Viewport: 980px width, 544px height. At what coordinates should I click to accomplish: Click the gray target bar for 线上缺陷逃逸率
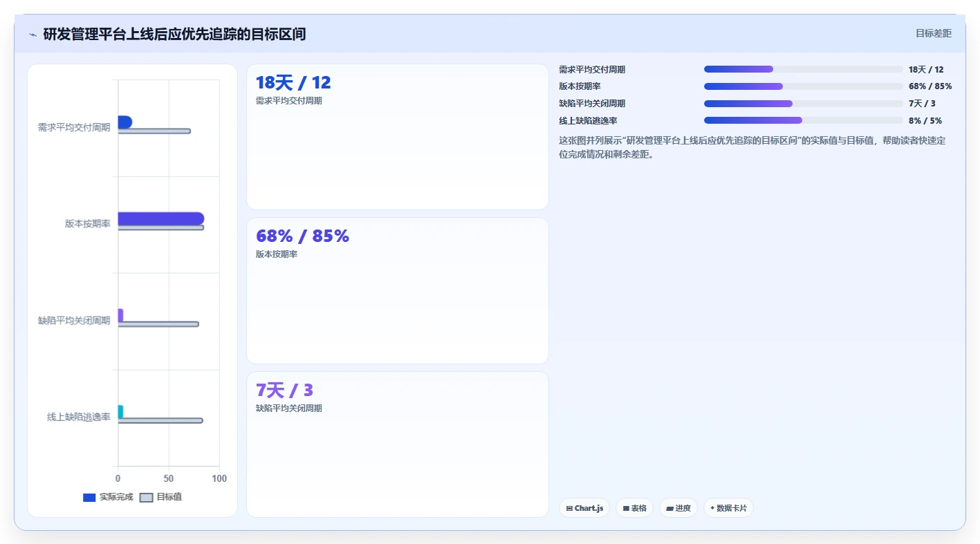[x=160, y=420]
